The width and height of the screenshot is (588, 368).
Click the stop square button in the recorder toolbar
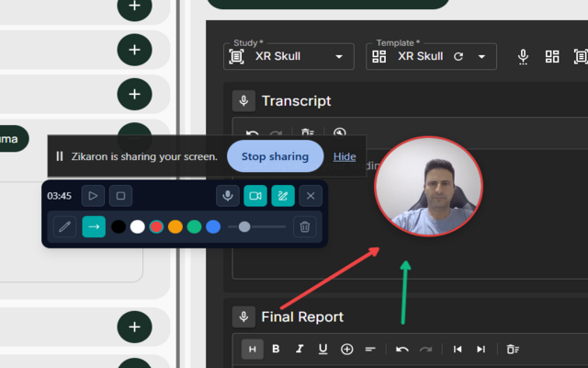[x=120, y=196]
